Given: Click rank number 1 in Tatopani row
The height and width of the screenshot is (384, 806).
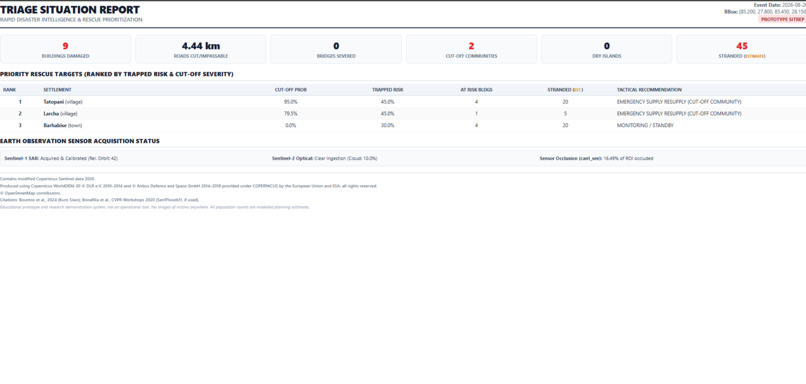Looking at the screenshot, I should (20, 102).
